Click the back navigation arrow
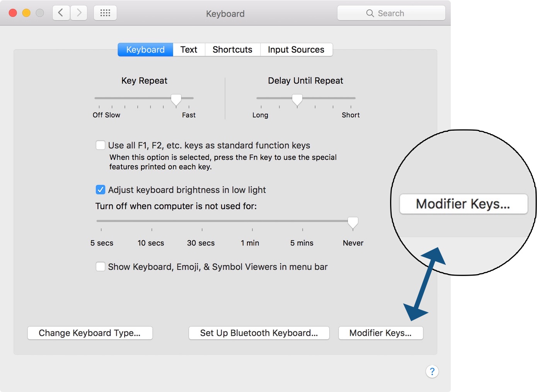 pyautogui.click(x=61, y=12)
